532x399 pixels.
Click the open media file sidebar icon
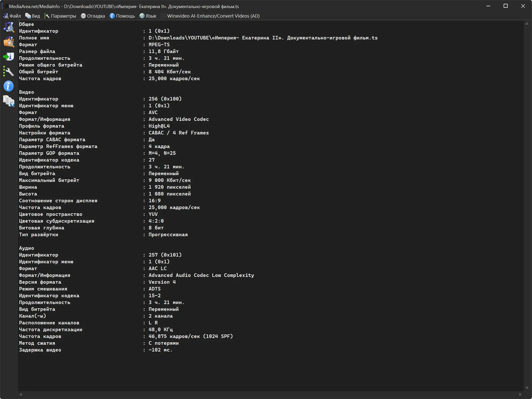point(9,27)
